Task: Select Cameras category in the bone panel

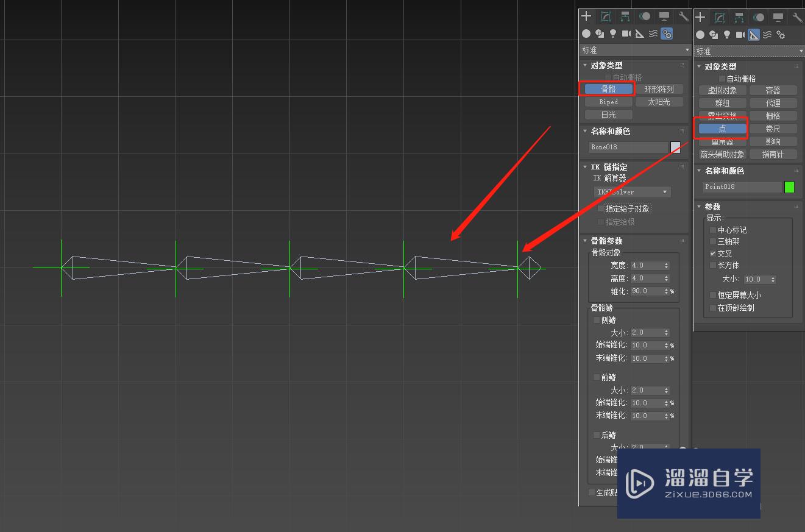Action: (626, 34)
